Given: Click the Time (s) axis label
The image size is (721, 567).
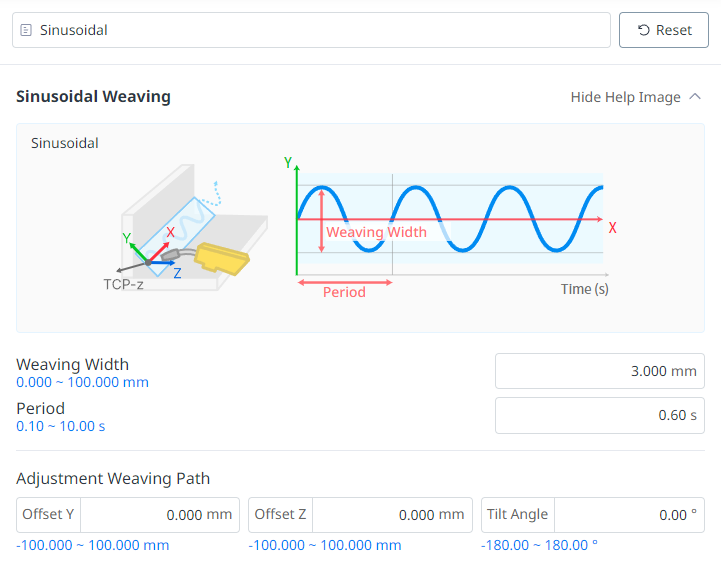Looking at the screenshot, I should (x=584, y=289).
